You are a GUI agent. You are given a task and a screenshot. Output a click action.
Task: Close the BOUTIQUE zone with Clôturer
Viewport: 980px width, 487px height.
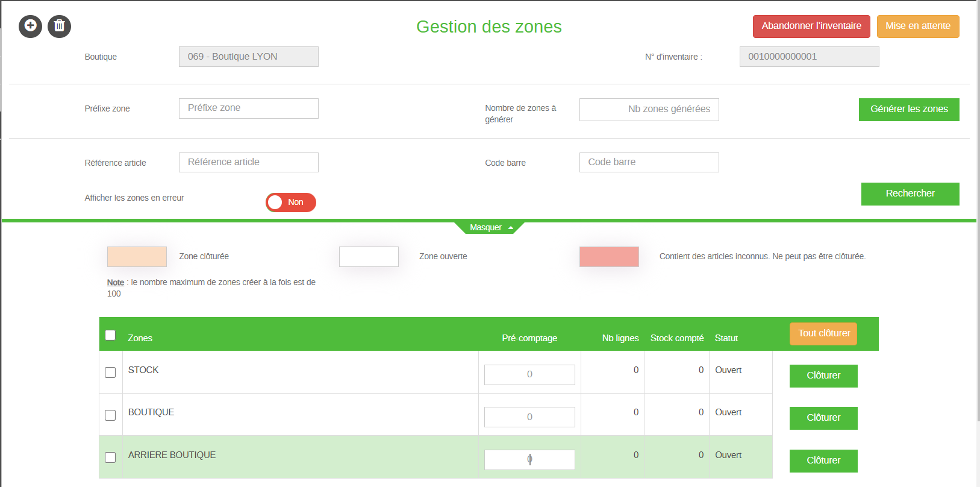tap(823, 418)
